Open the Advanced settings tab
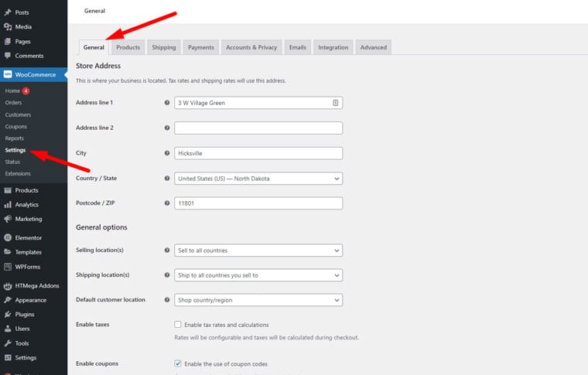Image resolution: width=588 pixels, height=375 pixels. (374, 47)
